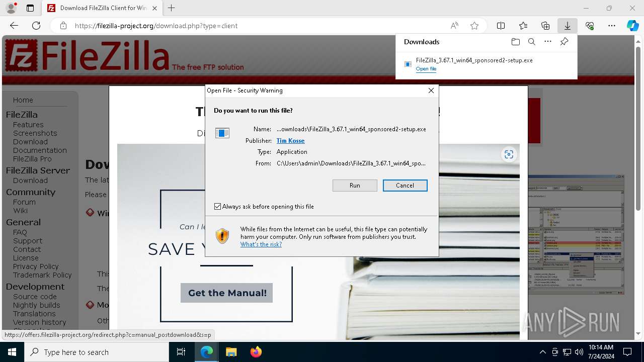Click visual search icon on ad image
Image resolution: width=644 pixels, height=362 pixels.
[509, 155]
